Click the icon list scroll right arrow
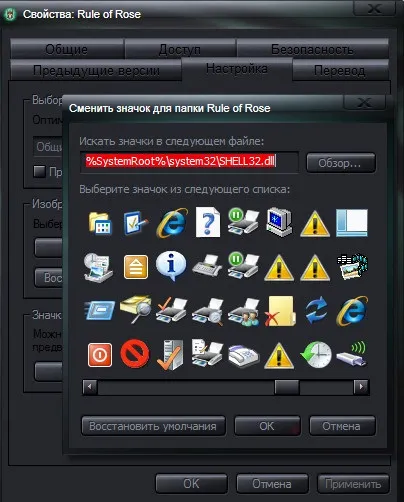Image resolution: width=404 pixels, height=502 pixels. 361,387
